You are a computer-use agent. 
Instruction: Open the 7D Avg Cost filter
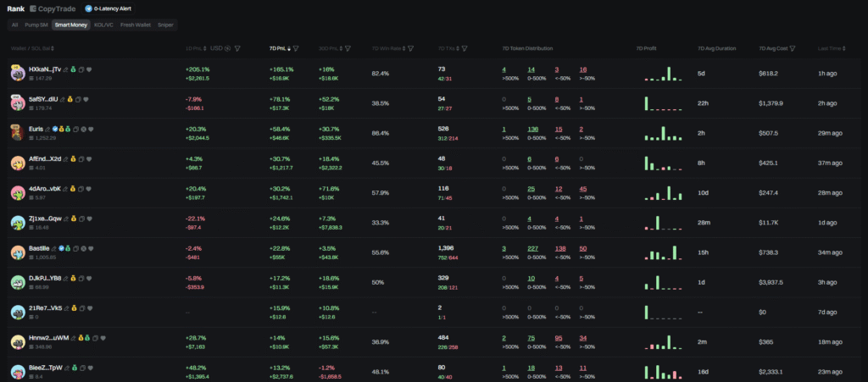tap(792, 48)
